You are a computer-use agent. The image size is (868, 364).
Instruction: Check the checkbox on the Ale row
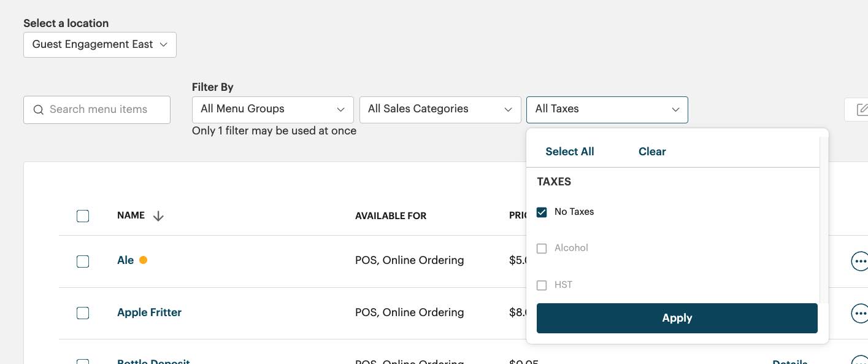[x=83, y=261]
